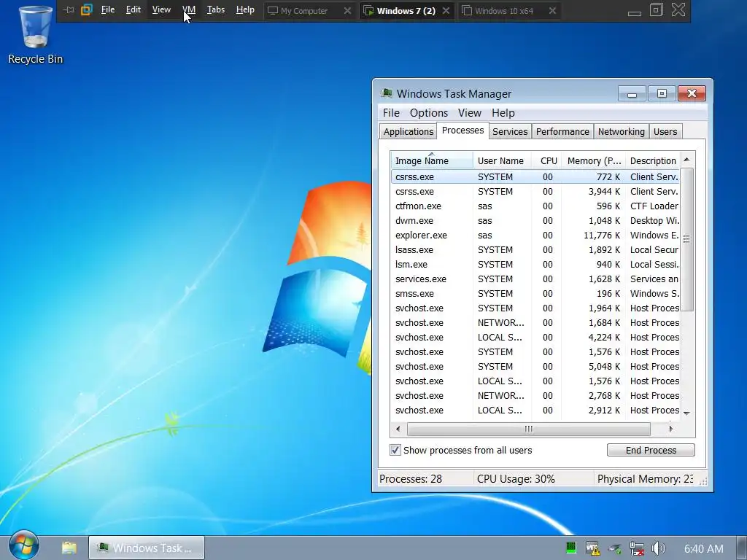Open the VMware Edit menu
This screenshot has width=747, height=560.
(133, 9)
